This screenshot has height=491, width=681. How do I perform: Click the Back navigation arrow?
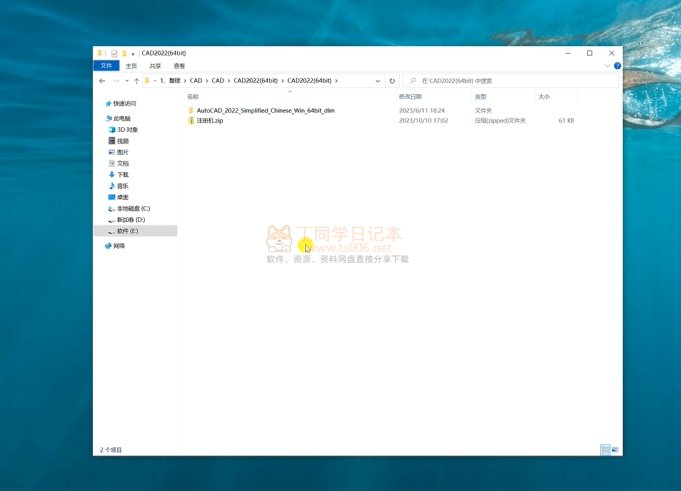102,81
